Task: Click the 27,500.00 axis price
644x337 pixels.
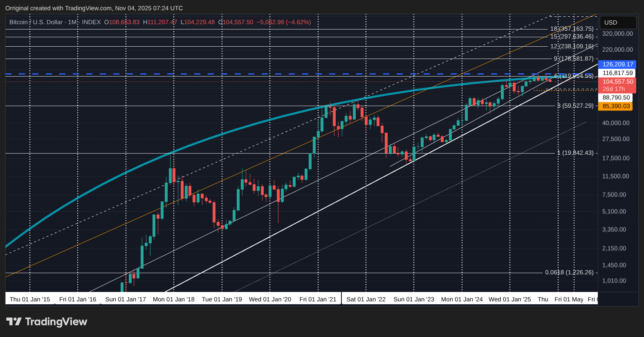Action: click(616, 139)
